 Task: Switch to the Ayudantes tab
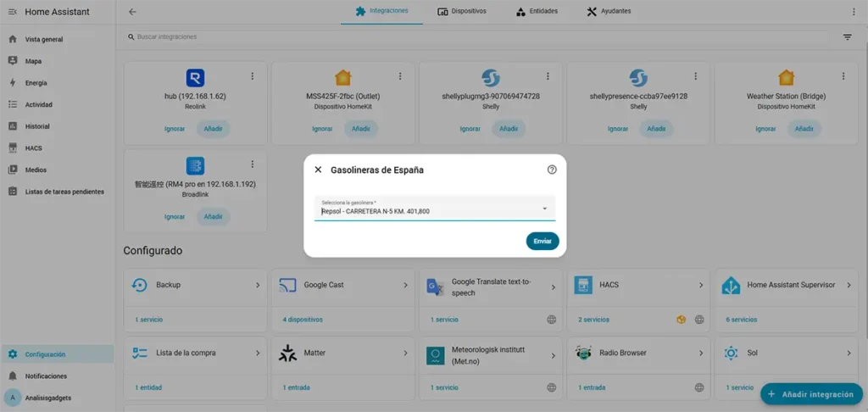(x=609, y=11)
